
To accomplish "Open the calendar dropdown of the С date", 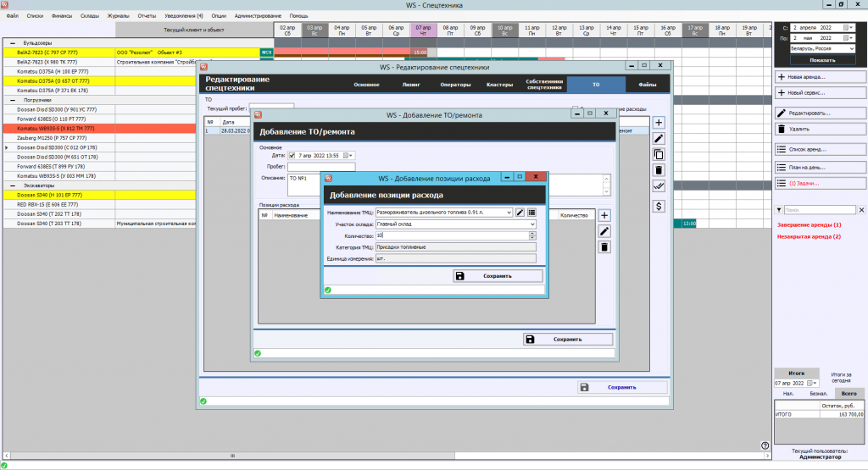I will click(848, 27).
